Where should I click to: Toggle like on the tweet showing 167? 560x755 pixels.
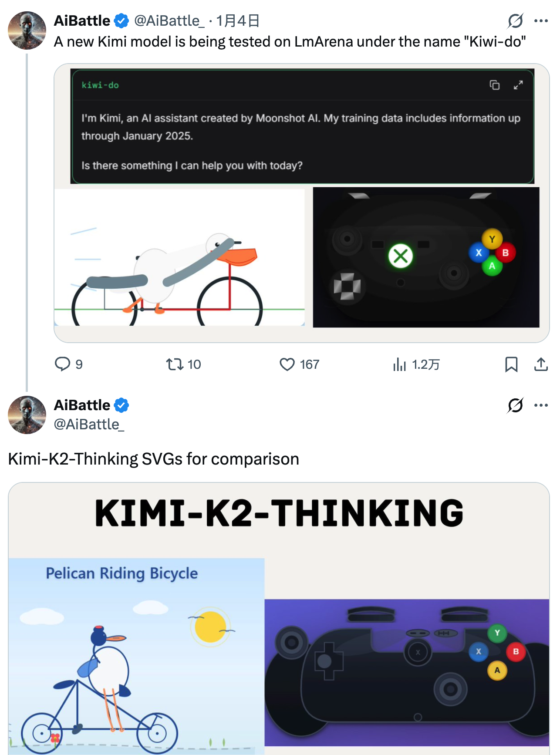pos(287,364)
